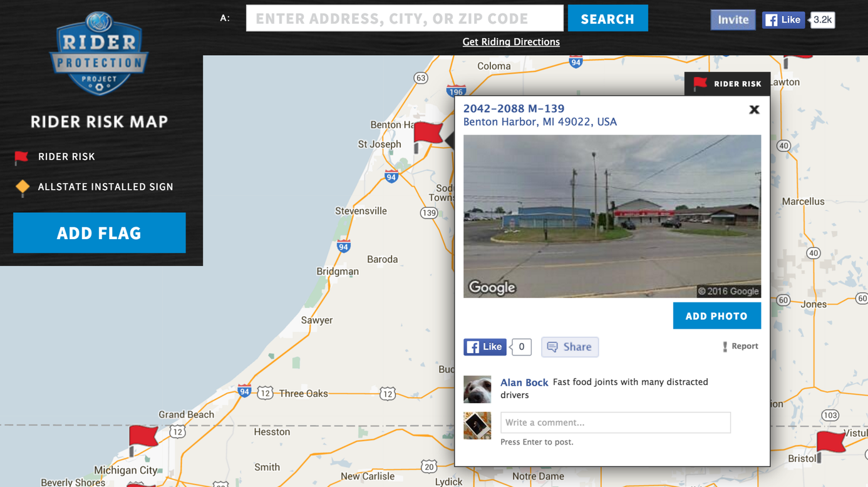The image size is (868, 487).
Task: Open Alan Bock's profile link
Action: point(524,382)
